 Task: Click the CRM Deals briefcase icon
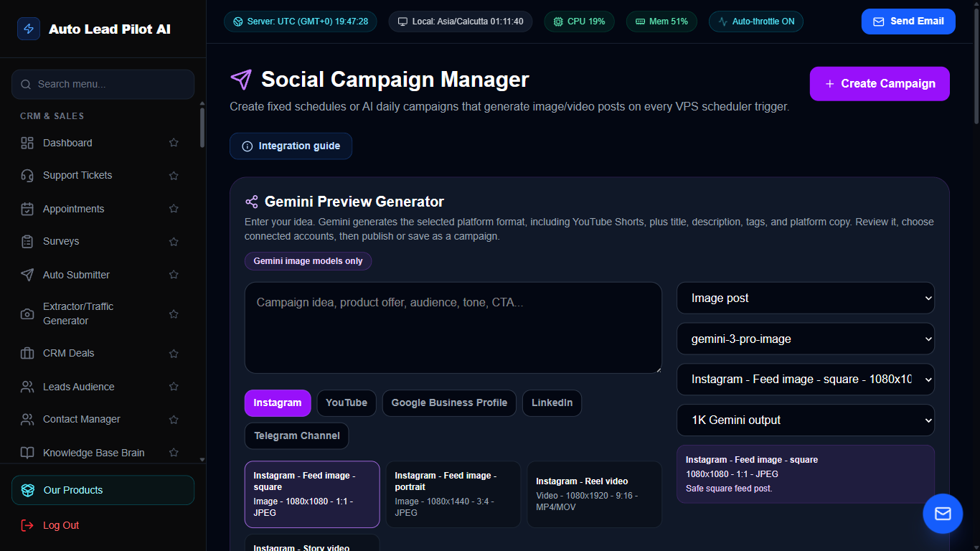tap(27, 353)
